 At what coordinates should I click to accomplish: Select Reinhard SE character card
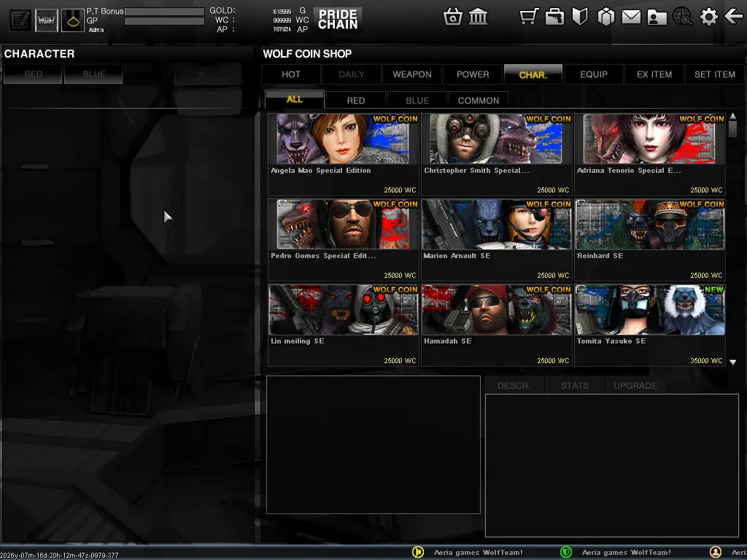pos(650,239)
